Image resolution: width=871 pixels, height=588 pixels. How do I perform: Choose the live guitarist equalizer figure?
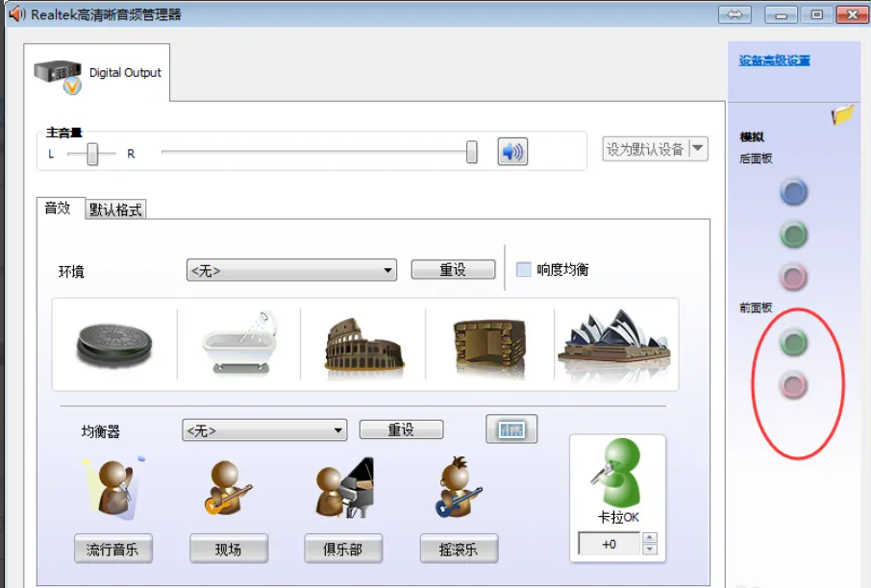pyautogui.click(x=227, y=487)
